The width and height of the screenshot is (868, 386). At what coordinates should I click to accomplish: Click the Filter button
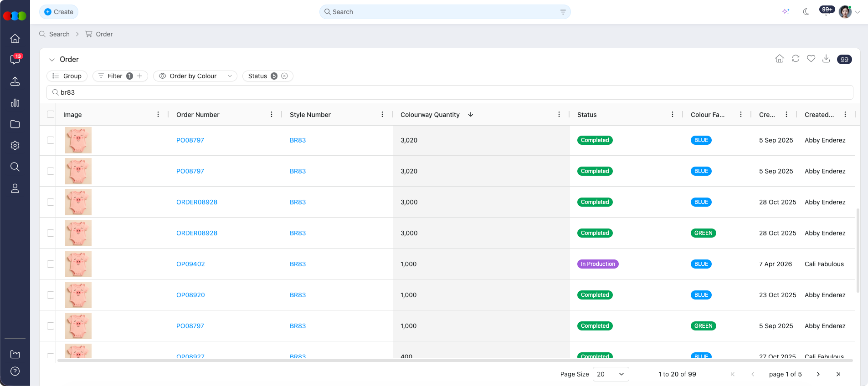[115, 76]
